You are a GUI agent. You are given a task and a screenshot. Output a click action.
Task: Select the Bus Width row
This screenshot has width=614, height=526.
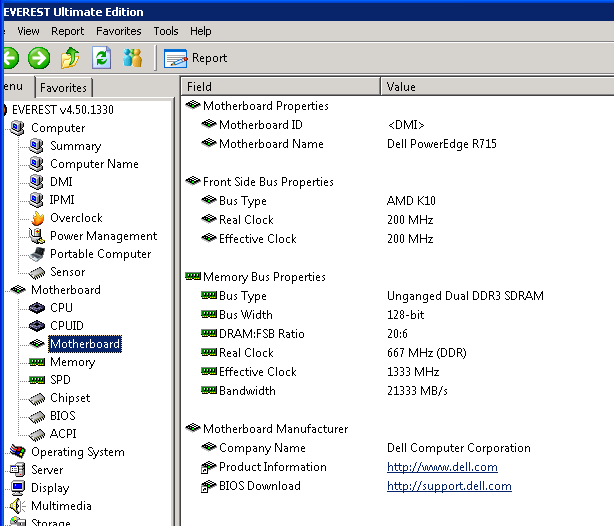pyautogui.click(x=397, y=315)
